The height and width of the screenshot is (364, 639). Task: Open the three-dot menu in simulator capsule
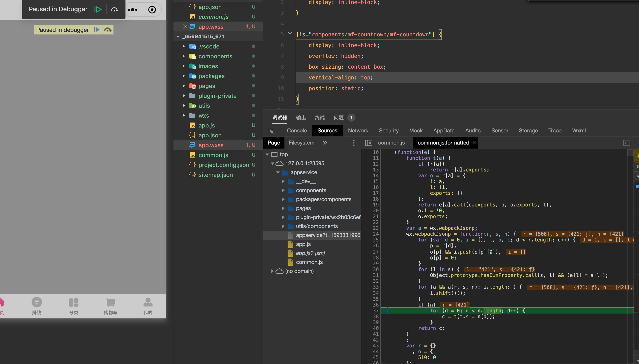pyautogui.click(x=132, y=10)
